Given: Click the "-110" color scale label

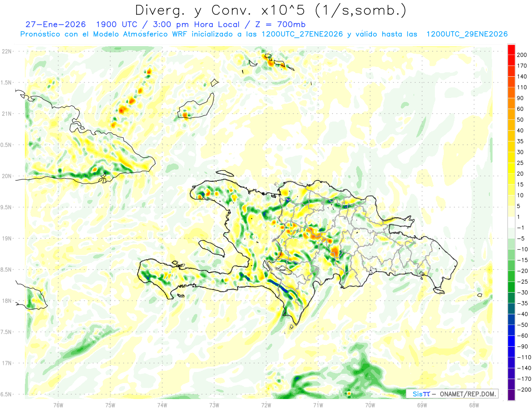Looking at the screenshot, I should pos(524,357).
